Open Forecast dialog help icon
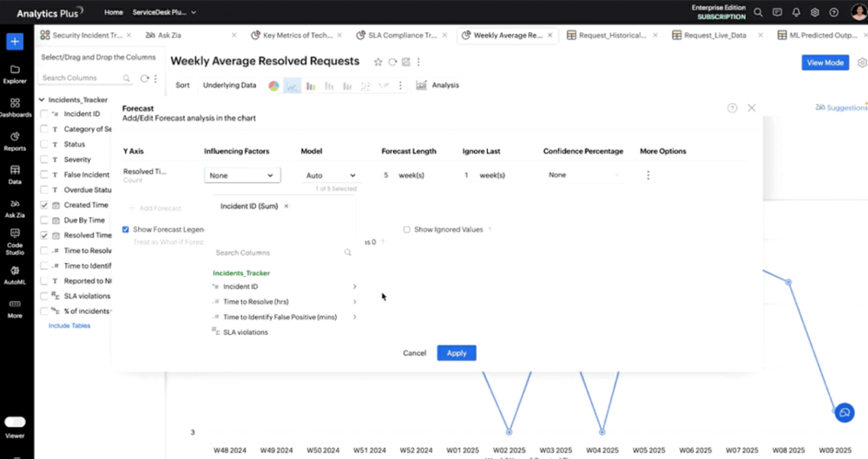This screenshot has height=459, width=868. click(732, 108)
